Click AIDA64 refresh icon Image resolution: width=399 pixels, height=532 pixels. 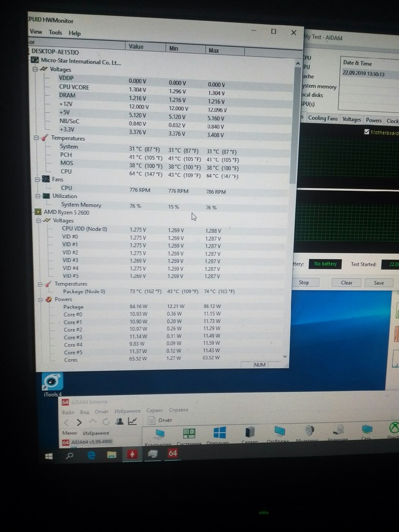point(106,422)
